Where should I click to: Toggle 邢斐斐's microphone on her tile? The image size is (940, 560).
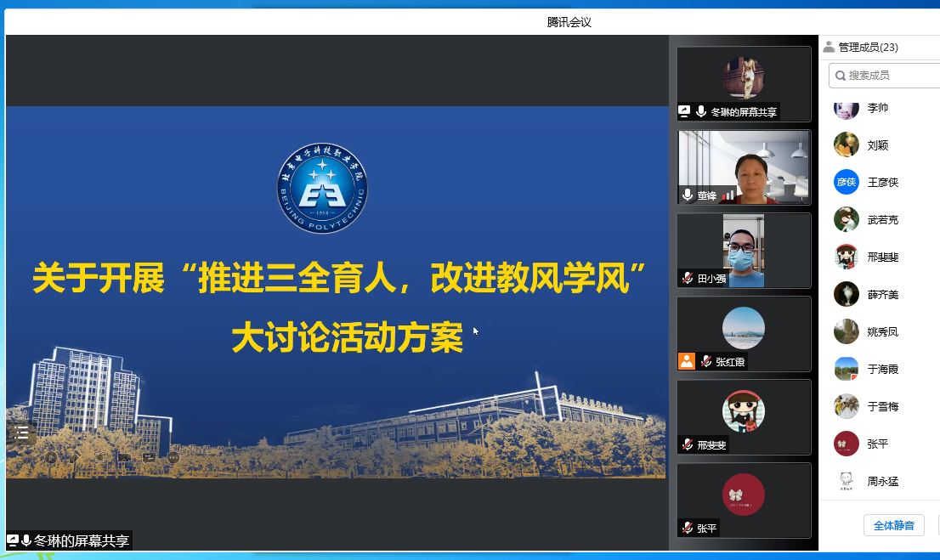click(x=688, y=444)
